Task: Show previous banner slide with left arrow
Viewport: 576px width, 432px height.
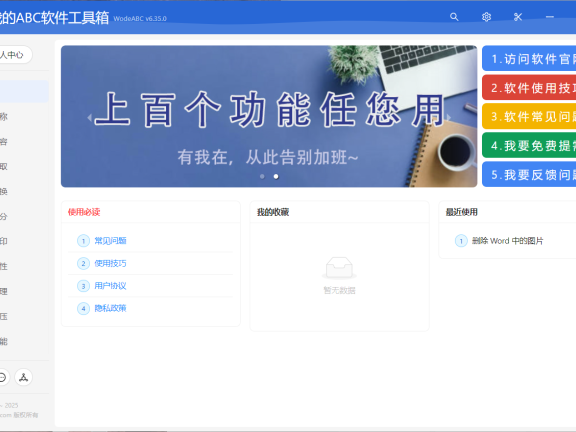Action: tap(89, 118)
